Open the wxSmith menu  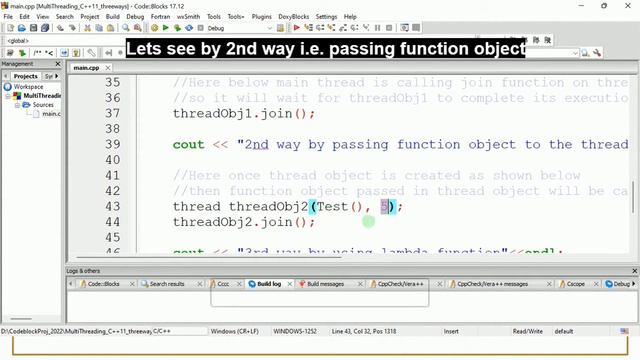189,16
